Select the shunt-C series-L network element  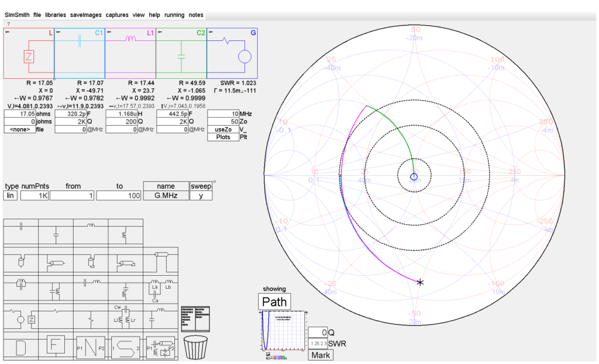(160, 317)
